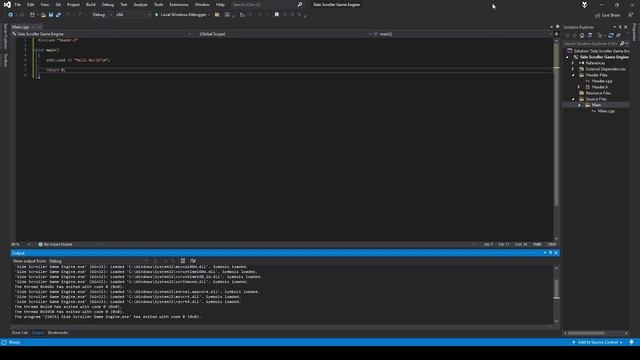Open the debugger target dropdown arrow

(x=209, y=15)
